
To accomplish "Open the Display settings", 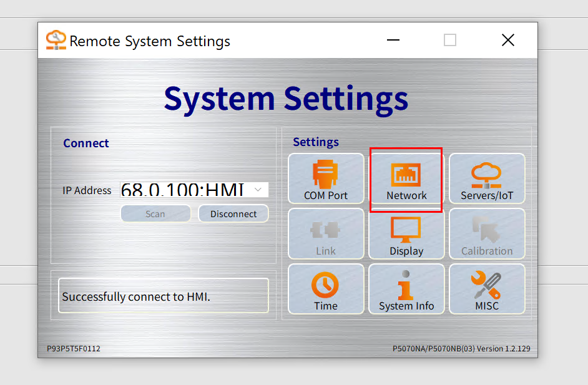I will 406,234.
